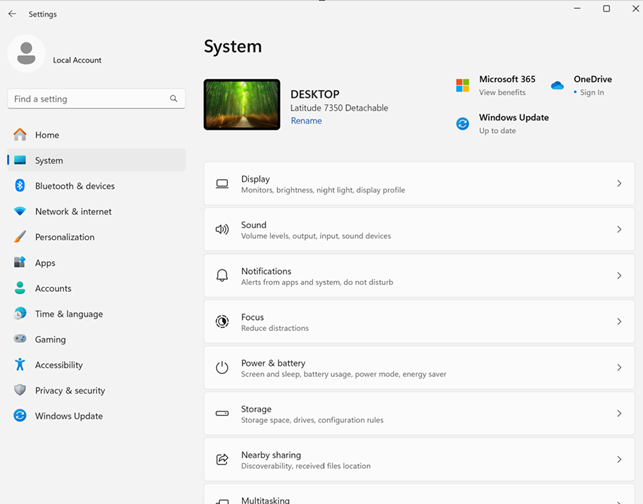This screenshot has height=504, width=643.
Task: Click Microsoft 365 View benefits
Action: point(502,92)
